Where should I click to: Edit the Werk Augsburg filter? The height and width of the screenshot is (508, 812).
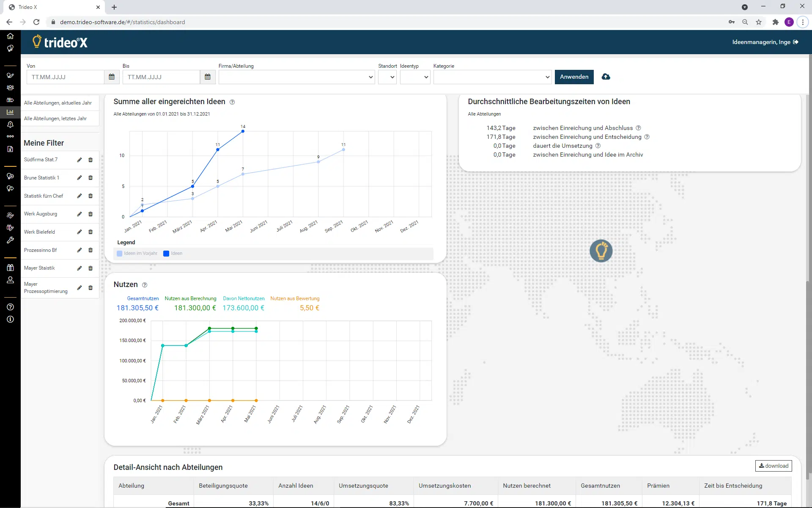click(x=79, y=214)
